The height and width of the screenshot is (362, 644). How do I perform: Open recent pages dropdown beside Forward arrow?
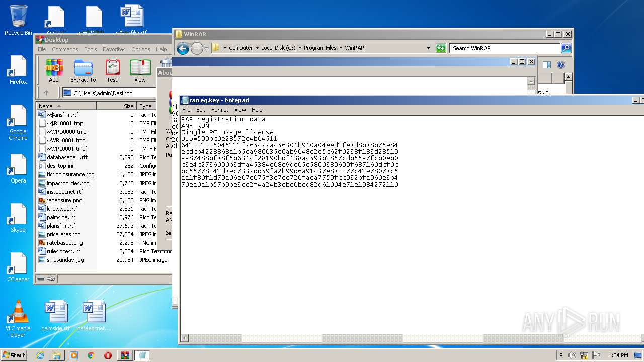click(x=206, y=49)
